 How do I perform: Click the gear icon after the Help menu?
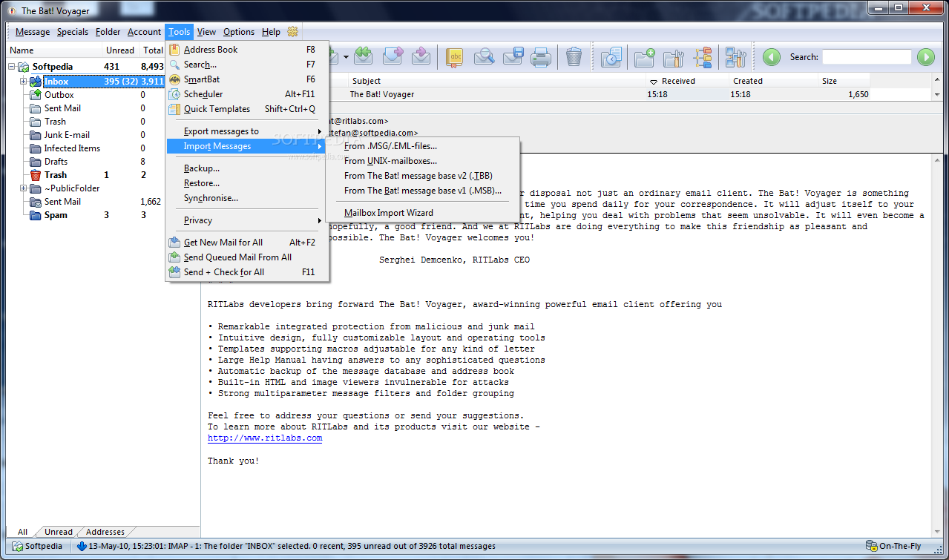click(x=292, y=32)
